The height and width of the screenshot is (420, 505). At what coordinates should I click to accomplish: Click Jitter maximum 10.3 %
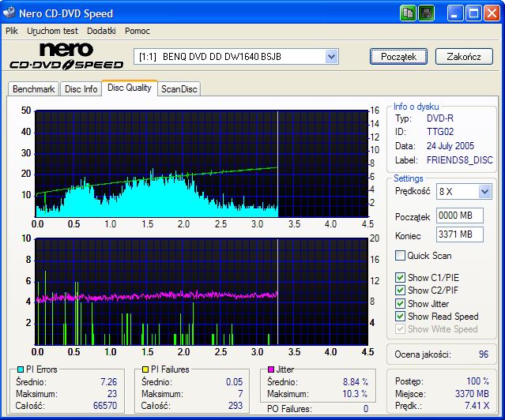355,394
